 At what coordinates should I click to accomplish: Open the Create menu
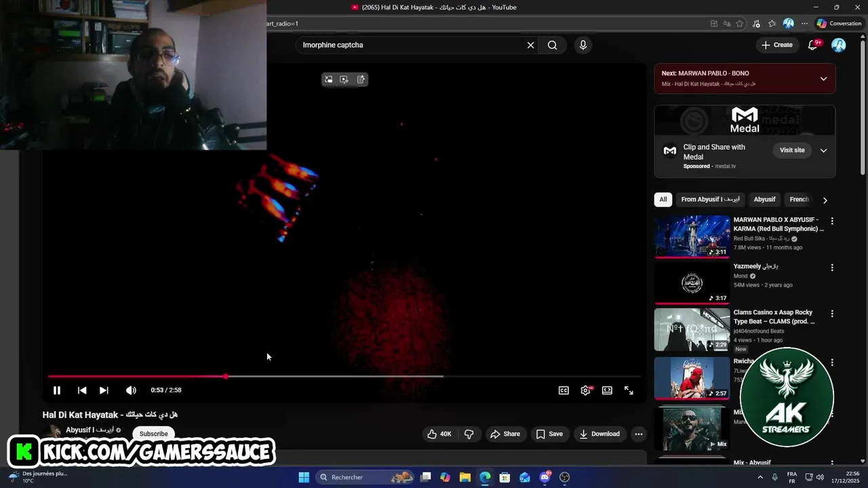(x=777, y=45)
